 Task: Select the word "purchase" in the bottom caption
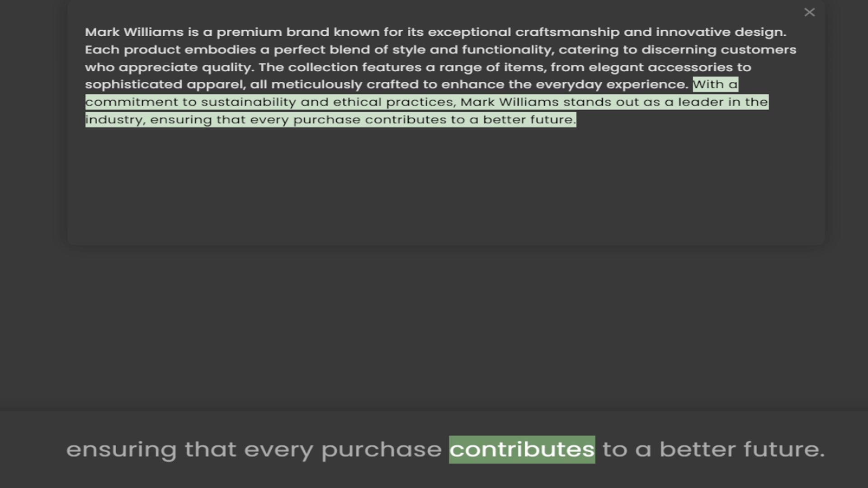[381, 450]
